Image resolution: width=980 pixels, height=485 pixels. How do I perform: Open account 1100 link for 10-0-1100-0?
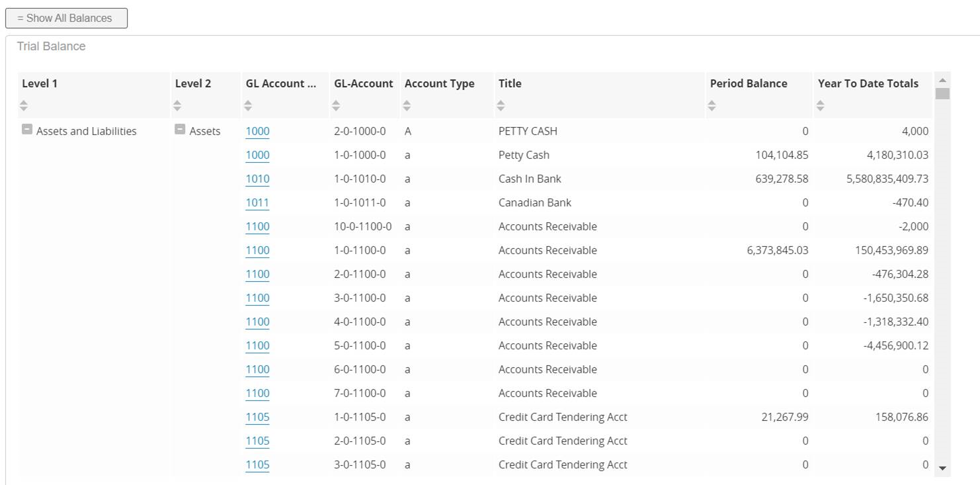click(257, 226)
